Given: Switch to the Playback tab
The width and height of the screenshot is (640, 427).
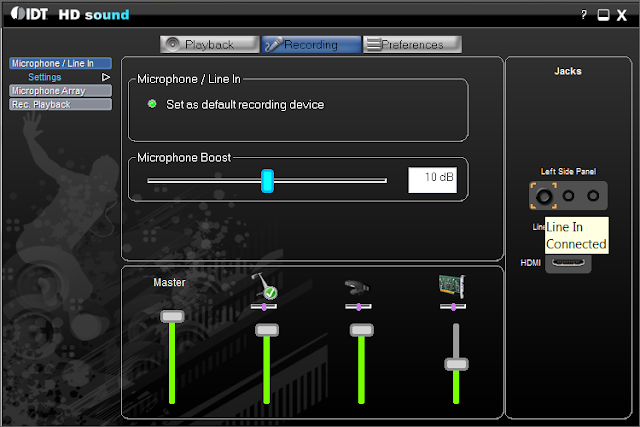Looking at the screenshot, I should [209, 44].
